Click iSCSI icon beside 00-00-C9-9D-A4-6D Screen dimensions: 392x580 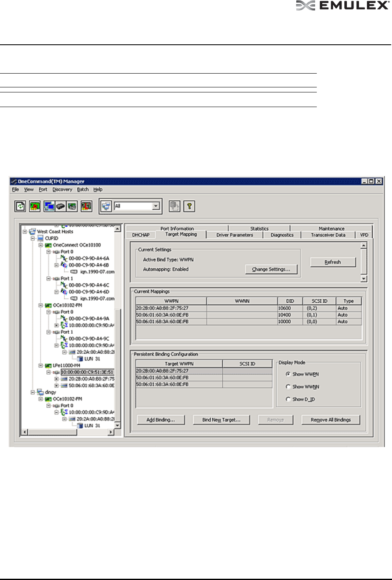click(64, 291)
